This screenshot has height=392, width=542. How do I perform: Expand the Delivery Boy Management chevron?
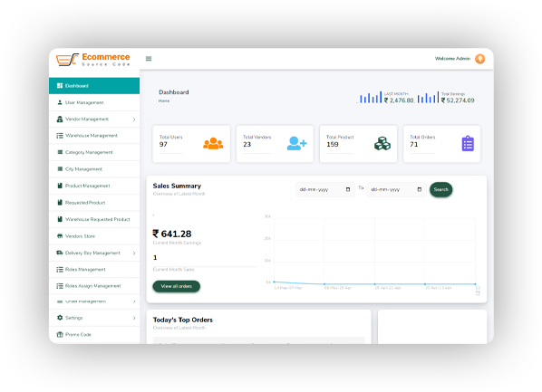click(134, 253)
